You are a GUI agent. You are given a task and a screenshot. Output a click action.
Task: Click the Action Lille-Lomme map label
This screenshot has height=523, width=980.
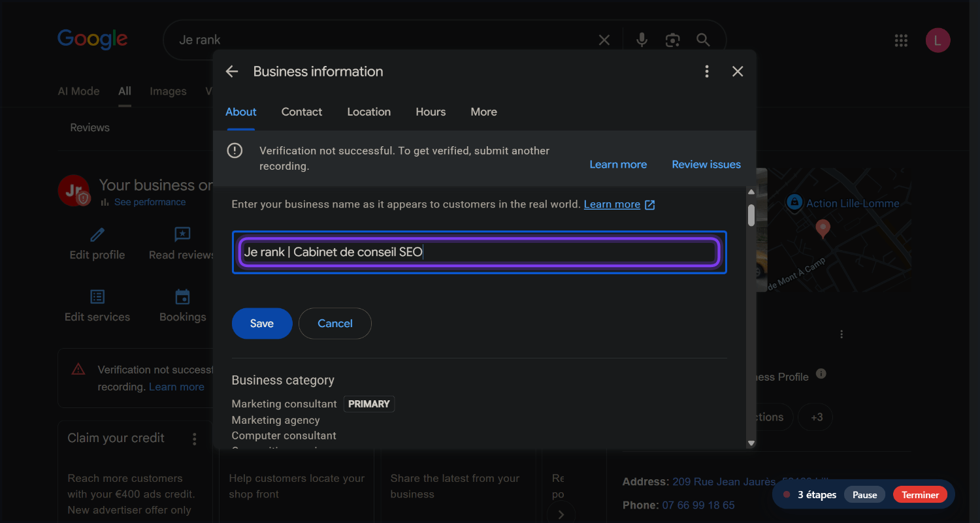853,204
